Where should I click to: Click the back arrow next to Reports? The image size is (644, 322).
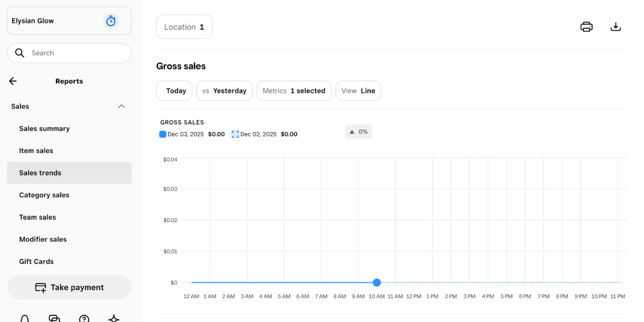[x=13, y=81]
